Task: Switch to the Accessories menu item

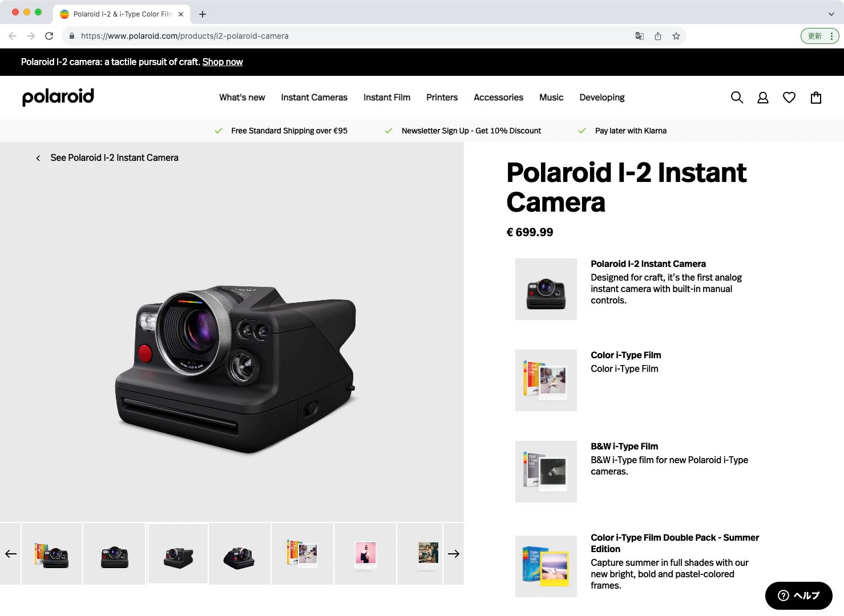Action: 498,97
